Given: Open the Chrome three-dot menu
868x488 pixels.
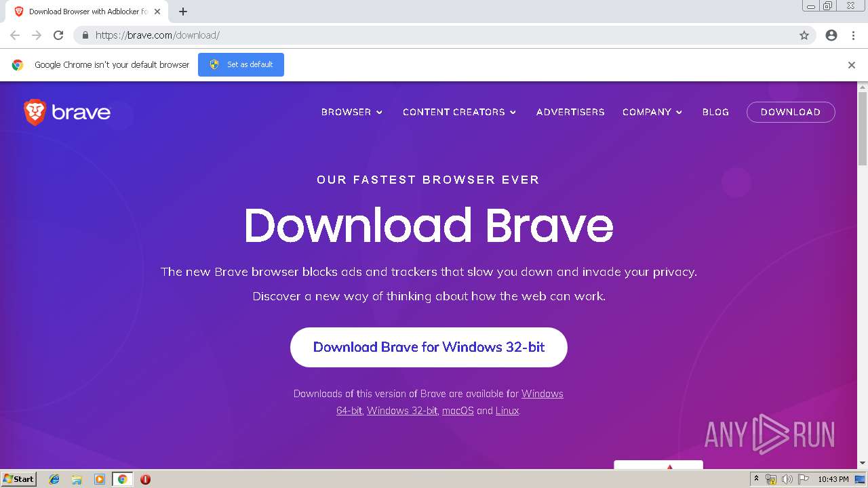Looking at the screenshot, I should [853, 35].
